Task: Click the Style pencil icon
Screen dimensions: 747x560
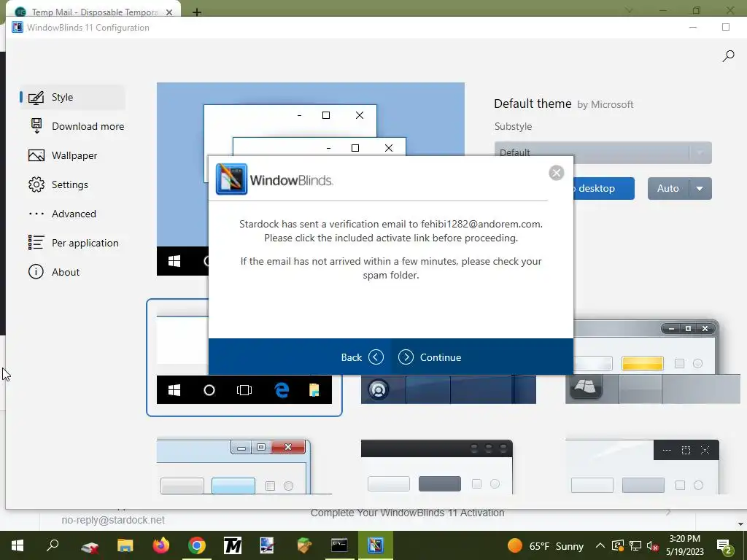Action: coord(36,97)
